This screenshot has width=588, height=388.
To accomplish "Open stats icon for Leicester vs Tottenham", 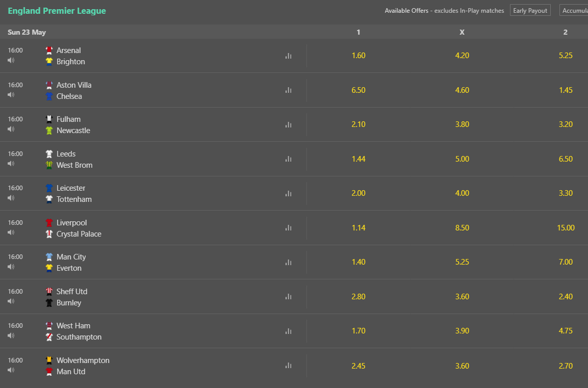I will [288, 193].
